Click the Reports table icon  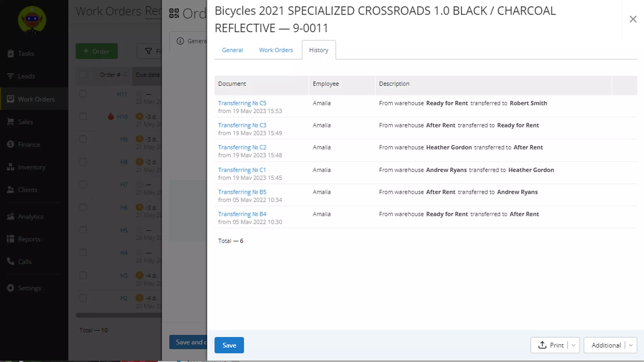tap(10, 239)
